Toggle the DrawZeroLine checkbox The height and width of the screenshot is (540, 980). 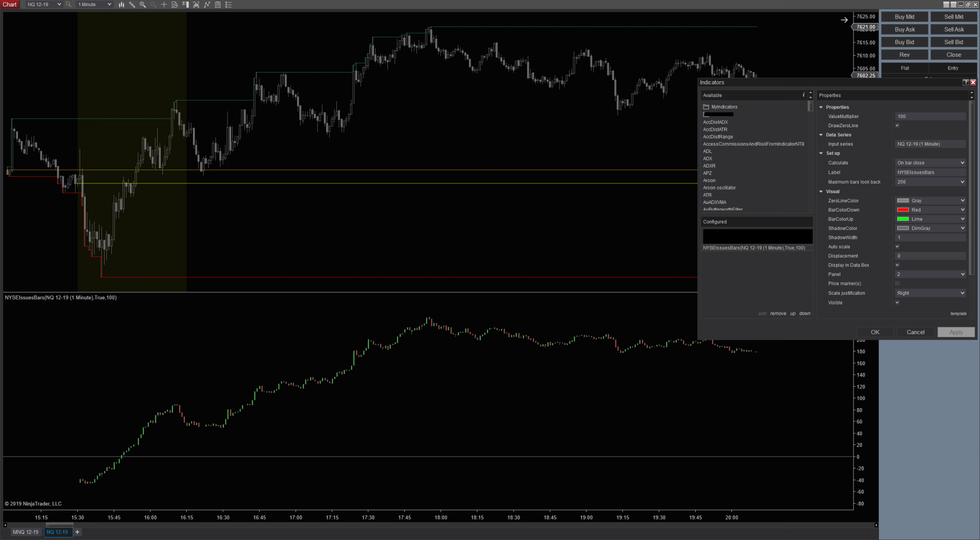coord(897,126)
